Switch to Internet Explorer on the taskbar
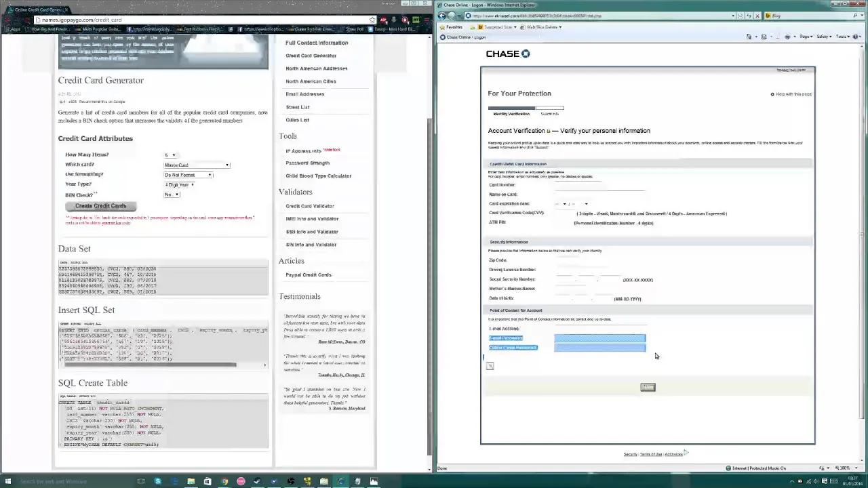The image size is (868, 488). (340, 481)
